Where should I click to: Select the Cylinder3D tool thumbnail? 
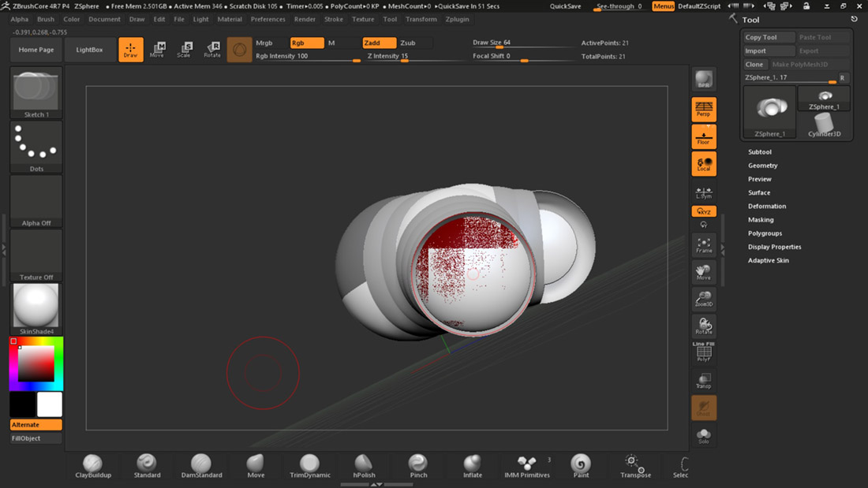tap(825, 125)
